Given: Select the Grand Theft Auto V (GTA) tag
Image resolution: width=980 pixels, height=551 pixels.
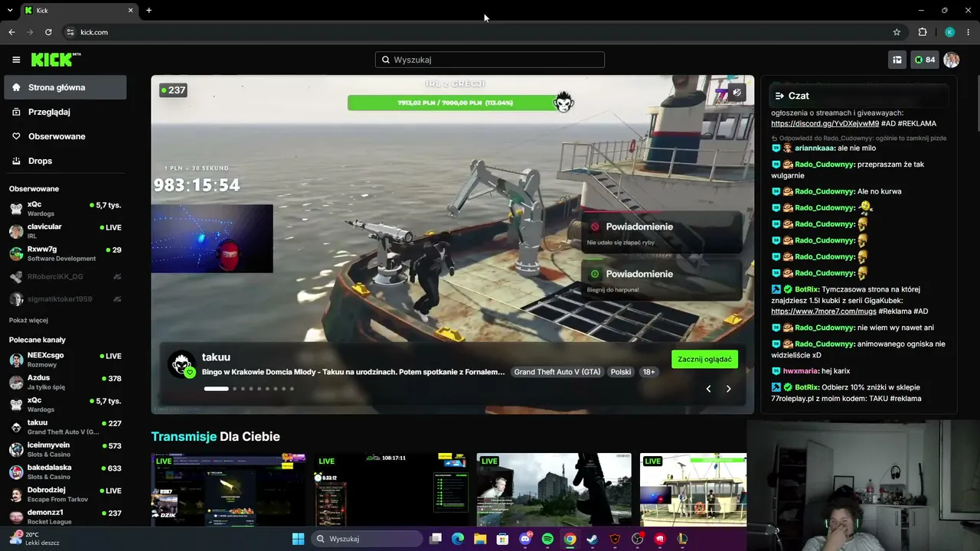Looking at the screenshot, I should pyautogui.click(x=557, y=372).
